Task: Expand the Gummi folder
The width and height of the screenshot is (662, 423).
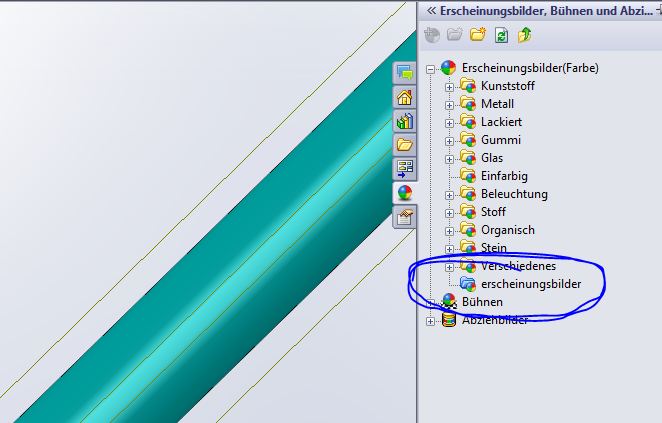Action: [449, 141]
